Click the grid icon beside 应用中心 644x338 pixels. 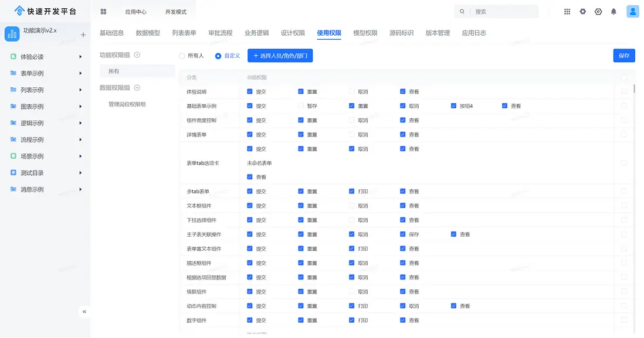103,12
